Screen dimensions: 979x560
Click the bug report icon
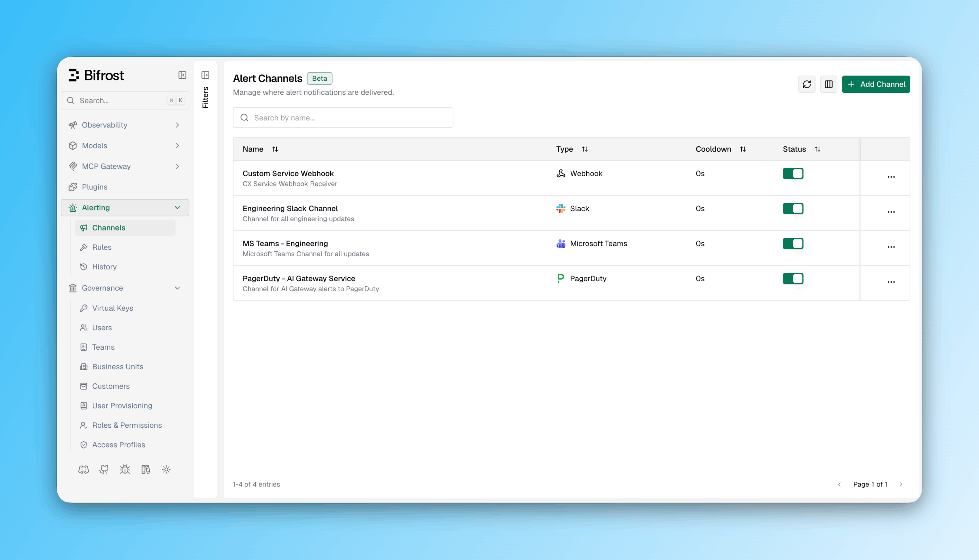tap(125, 469)
